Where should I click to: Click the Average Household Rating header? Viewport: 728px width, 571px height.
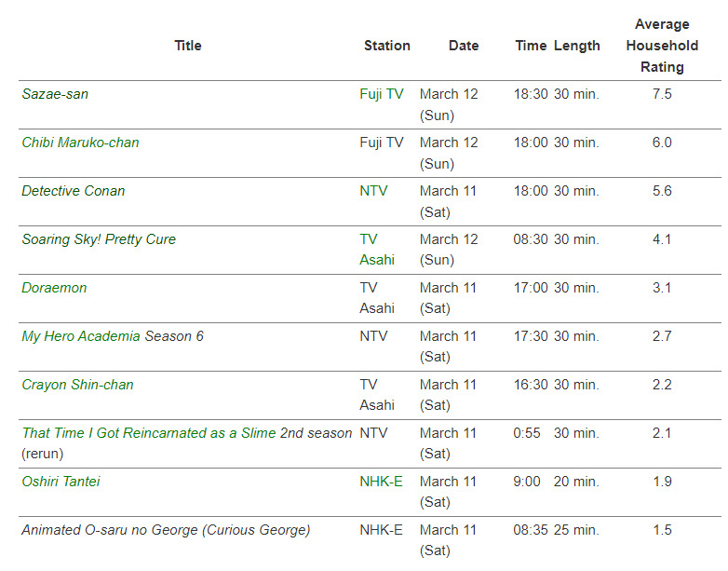(x=662, y=45)
